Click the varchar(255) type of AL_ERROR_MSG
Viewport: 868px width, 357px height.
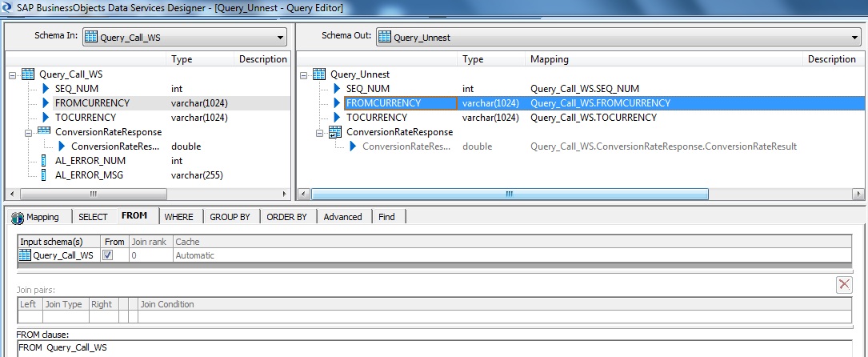[197, 175]
